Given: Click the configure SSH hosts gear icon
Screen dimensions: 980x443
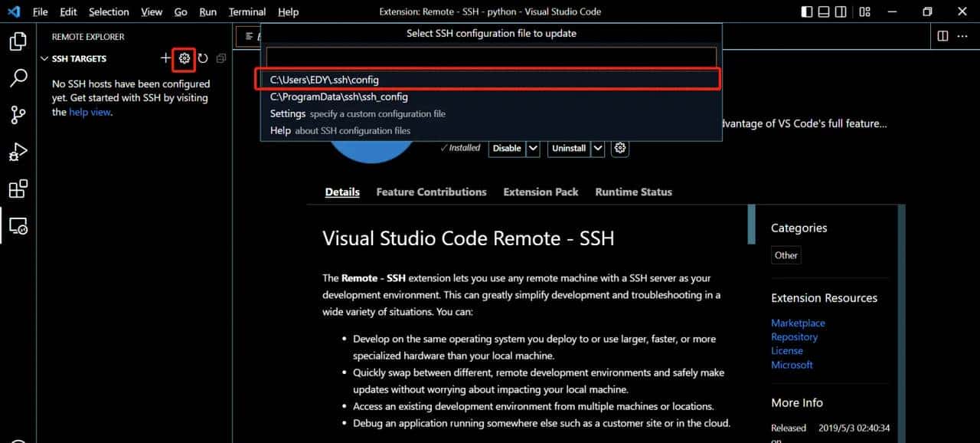Looking at the screenshot, I should point(184,58).
